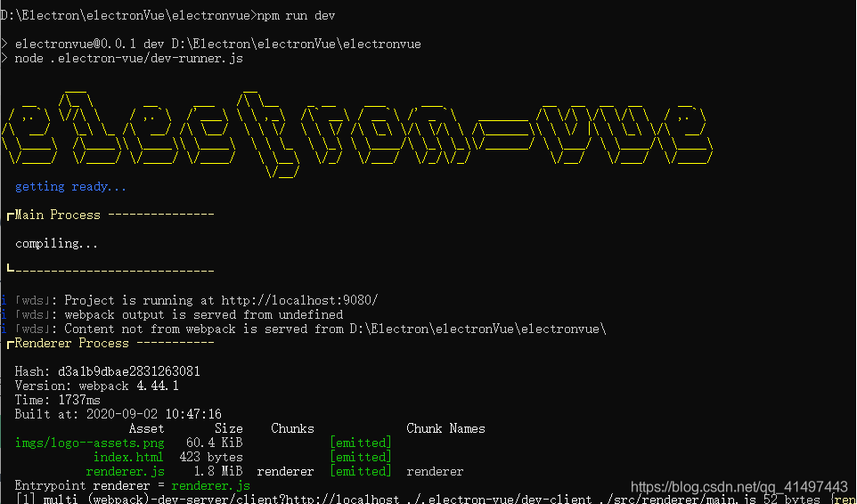Click the http://localhost:9080/ URL
Screen dimensions: 857x504
pyautogui.click(x=299, y=300)
